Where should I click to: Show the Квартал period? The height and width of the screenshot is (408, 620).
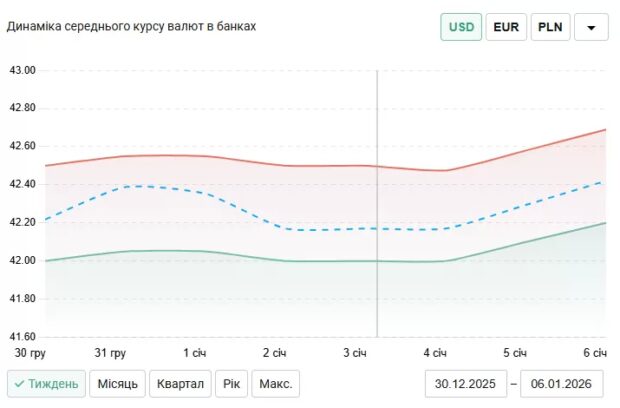click(181, 384)
